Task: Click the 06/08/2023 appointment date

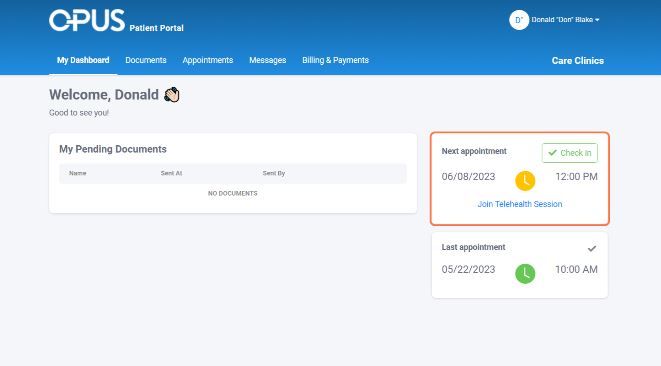Action: [468, 177]
